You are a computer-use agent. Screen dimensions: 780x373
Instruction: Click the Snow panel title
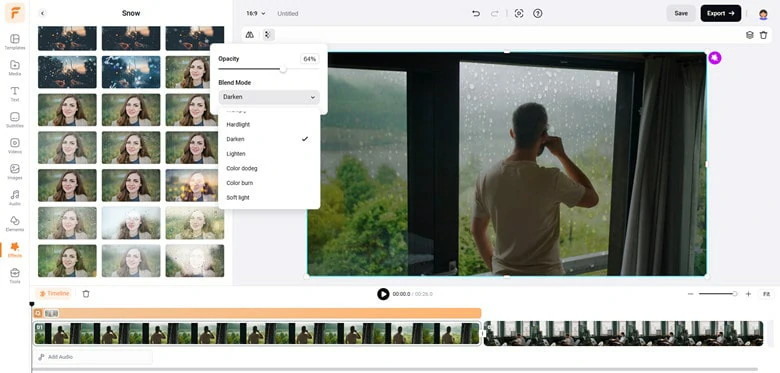click(x=131, y=13)
